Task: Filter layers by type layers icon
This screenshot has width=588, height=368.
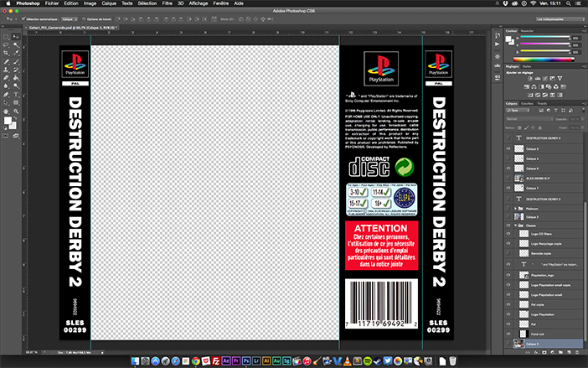Action: pyautogui.click(x=555, y=111)
